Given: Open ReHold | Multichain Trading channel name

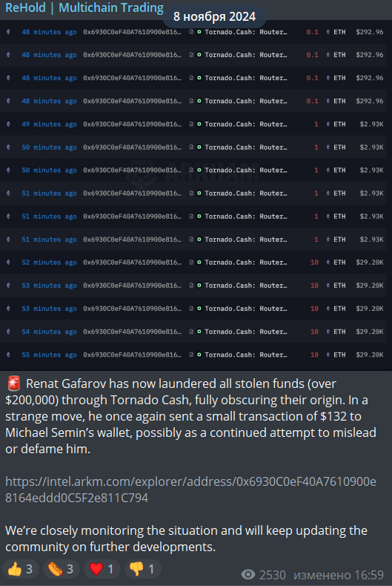Looking at the screenshot, I should (84, 7).
